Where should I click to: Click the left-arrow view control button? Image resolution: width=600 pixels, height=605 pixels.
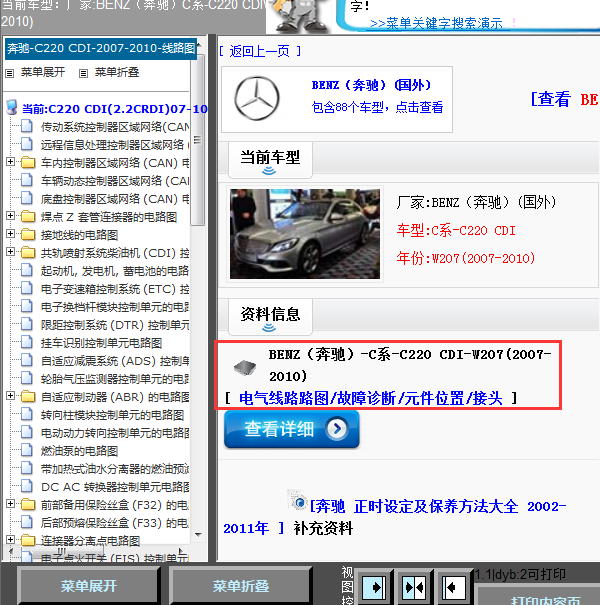tap(453, 587)
